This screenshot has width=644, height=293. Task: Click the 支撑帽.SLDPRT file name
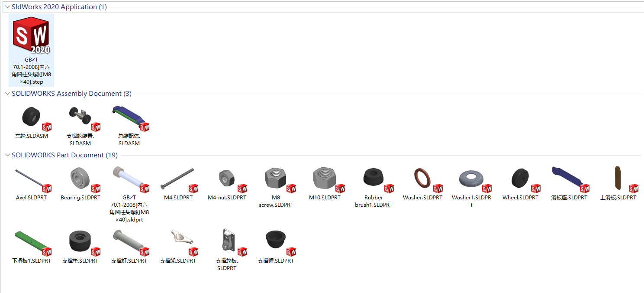coord(276,261)
